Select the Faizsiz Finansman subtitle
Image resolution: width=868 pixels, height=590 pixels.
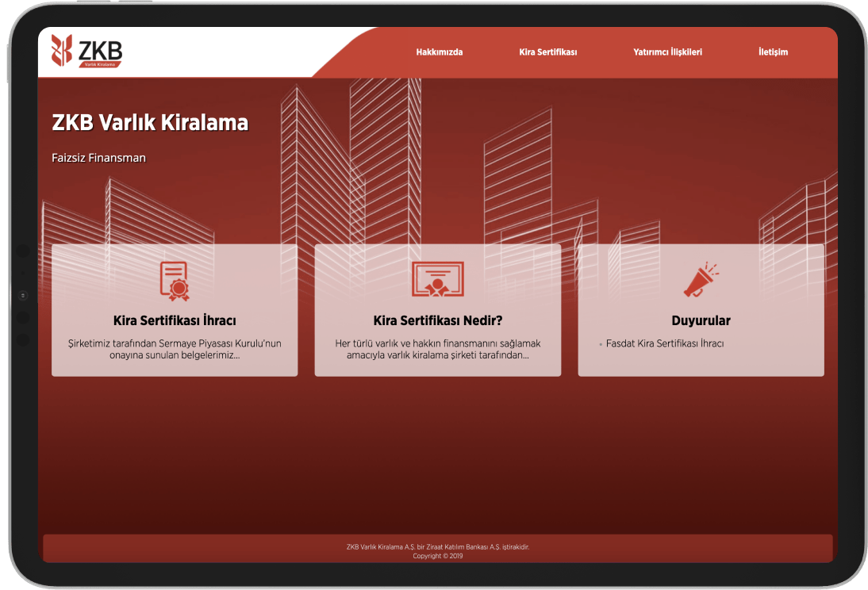98,158
